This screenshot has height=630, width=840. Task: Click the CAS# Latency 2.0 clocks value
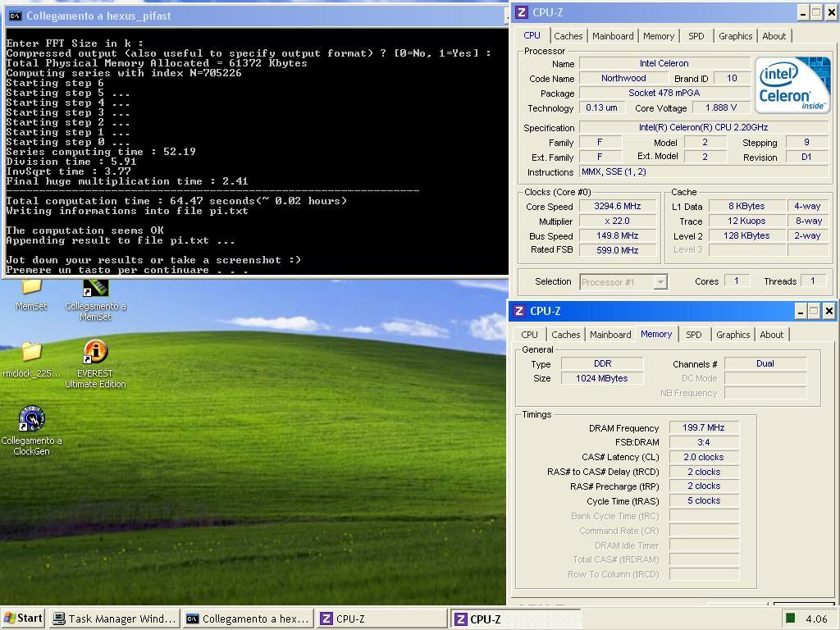(x=703, y=457)
